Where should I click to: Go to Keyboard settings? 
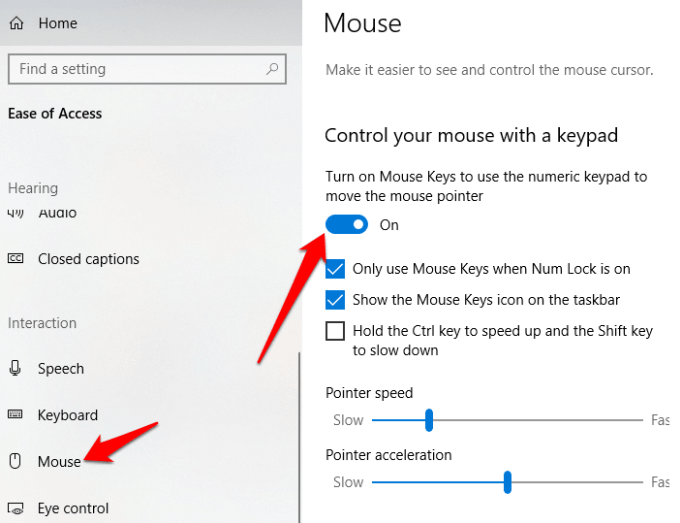click(x=68, y=415)
